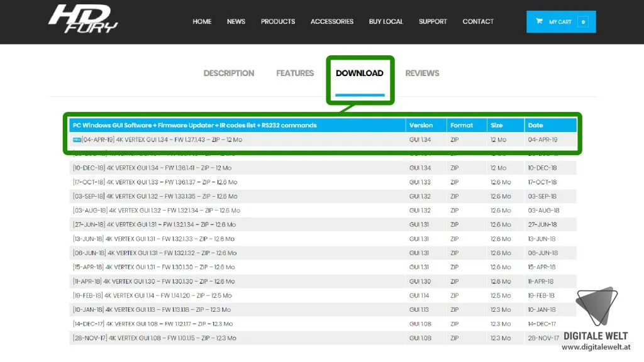This screenshot has width=644, height=362.
Task: Select BUY LOCAL in the navigation
Action: point(386,21)
